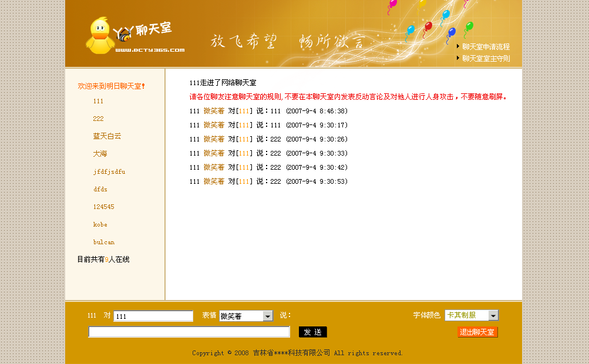Choose user 蓝天白云 from the sidebar
The width and height of the screenshot is (589, 364).
click(107, 136)
